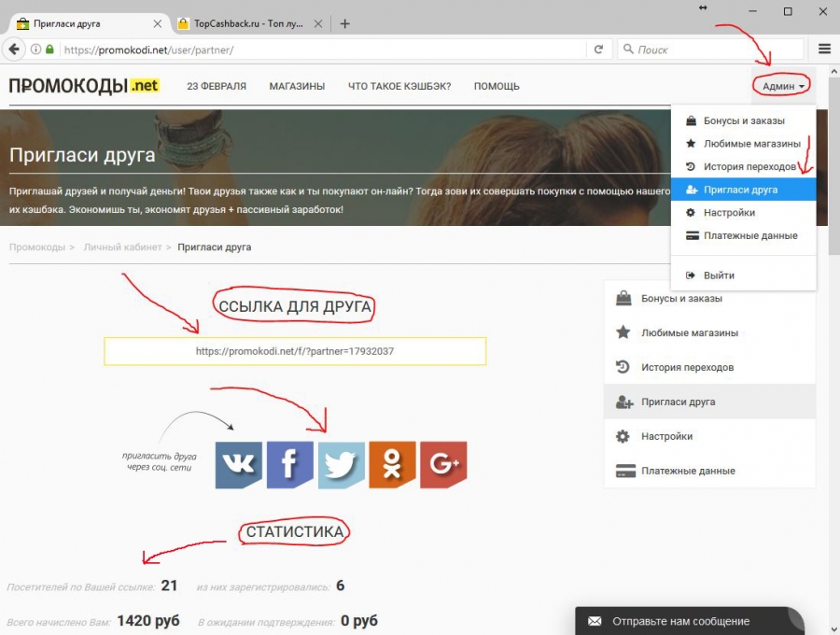The width and height of the screenshot is (840, 635).
Task: Select 'Пригласи друга' in dropdown menu
Action: coord(744,190)
